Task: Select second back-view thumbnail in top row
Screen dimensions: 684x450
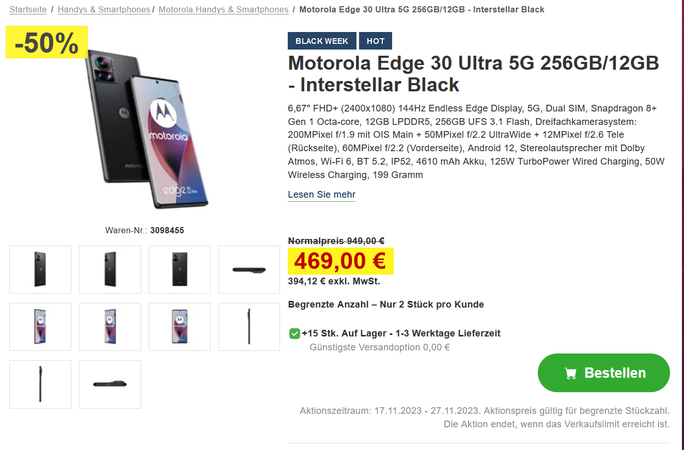Action: point(110,270)
